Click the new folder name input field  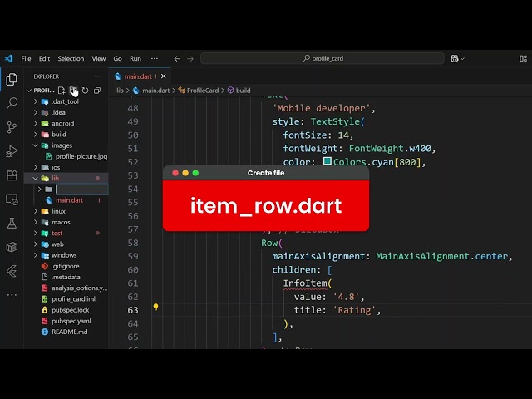[x=81, y=189]
